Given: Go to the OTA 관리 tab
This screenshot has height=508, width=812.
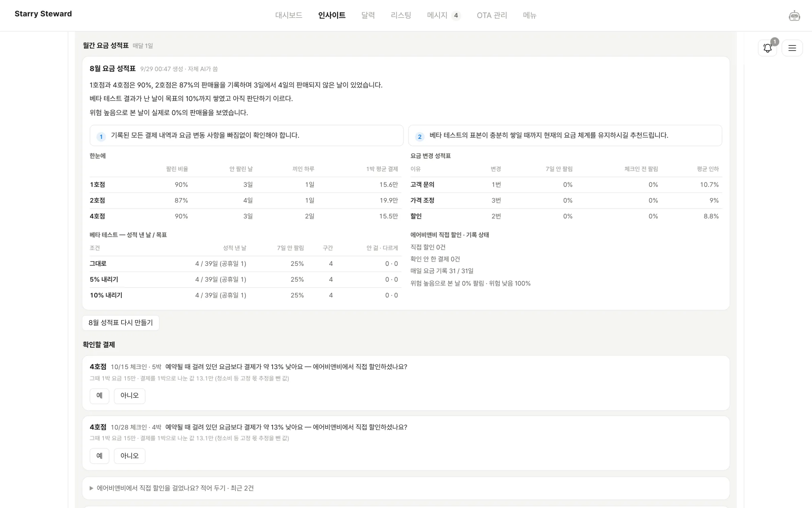Looking at the screenshot, I should point(492,15).
